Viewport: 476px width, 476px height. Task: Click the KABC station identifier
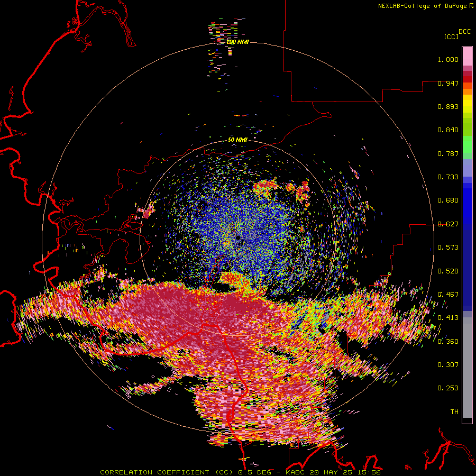point(295,472)
